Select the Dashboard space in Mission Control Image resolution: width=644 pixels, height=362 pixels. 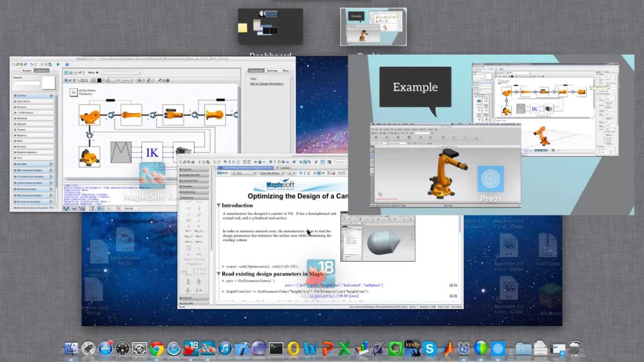[271, 27]
